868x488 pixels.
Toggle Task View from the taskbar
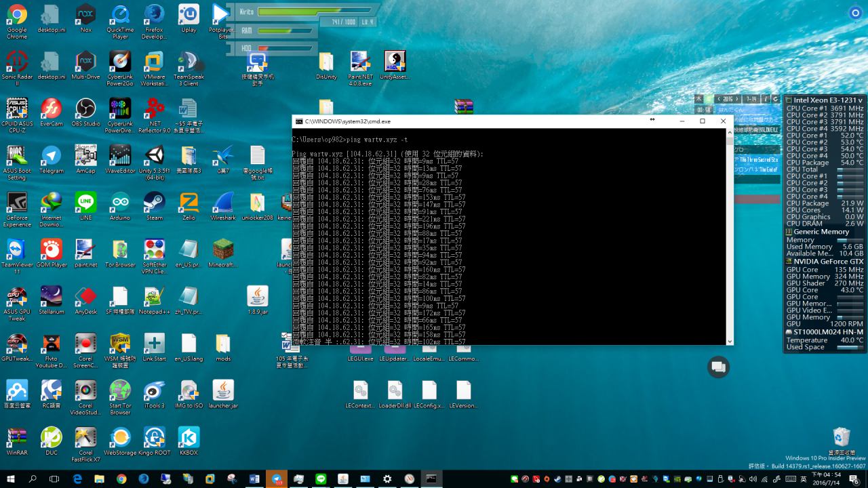point(55,479)
